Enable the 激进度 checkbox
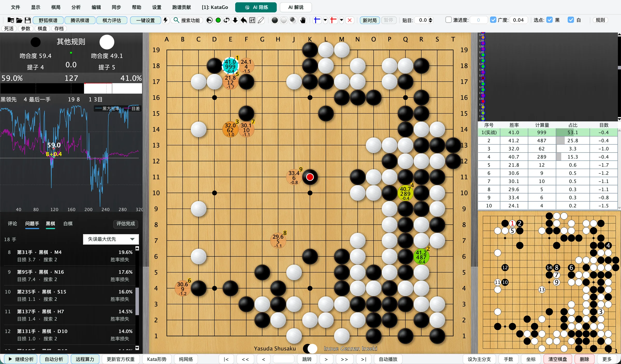Image resolution: width=621 pixels, height=364 pixels. [448, 20]
